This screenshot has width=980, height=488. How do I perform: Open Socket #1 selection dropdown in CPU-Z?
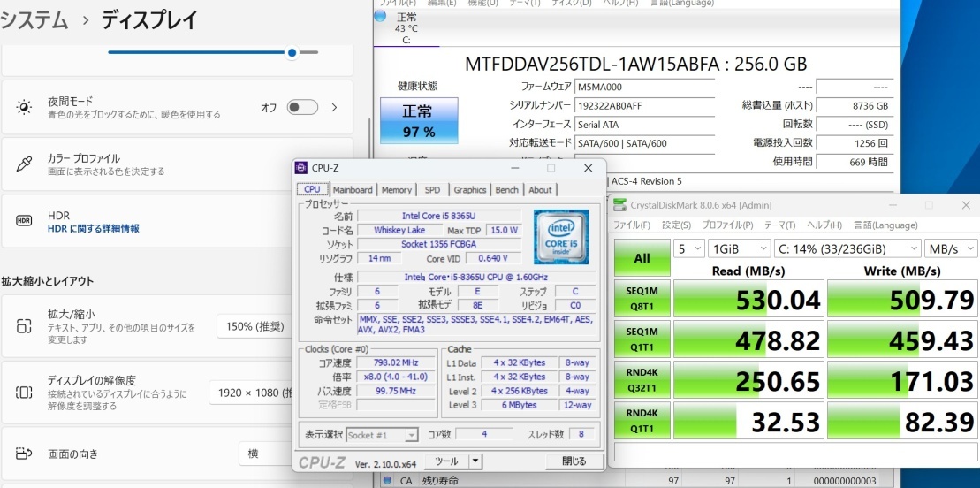[x=383, y=435]
